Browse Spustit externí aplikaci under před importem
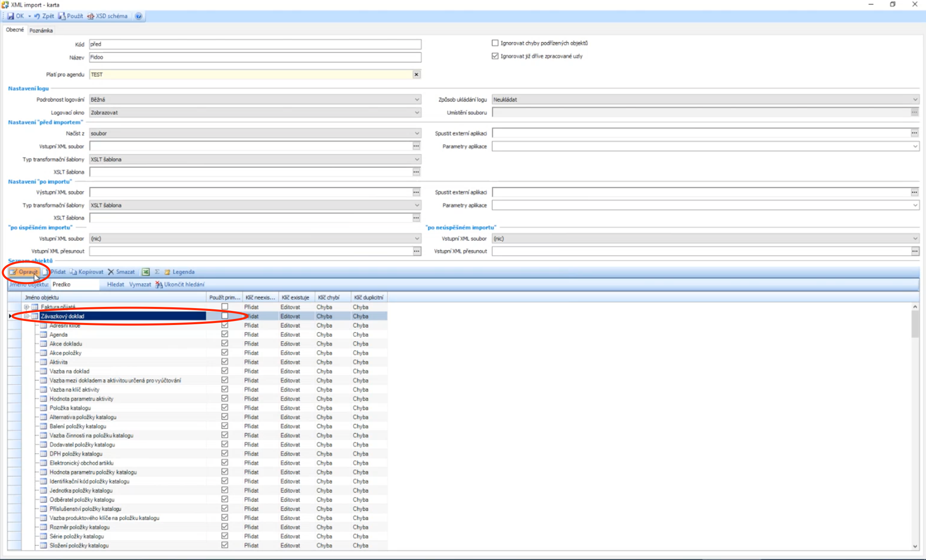 click(x=914, y=133)
